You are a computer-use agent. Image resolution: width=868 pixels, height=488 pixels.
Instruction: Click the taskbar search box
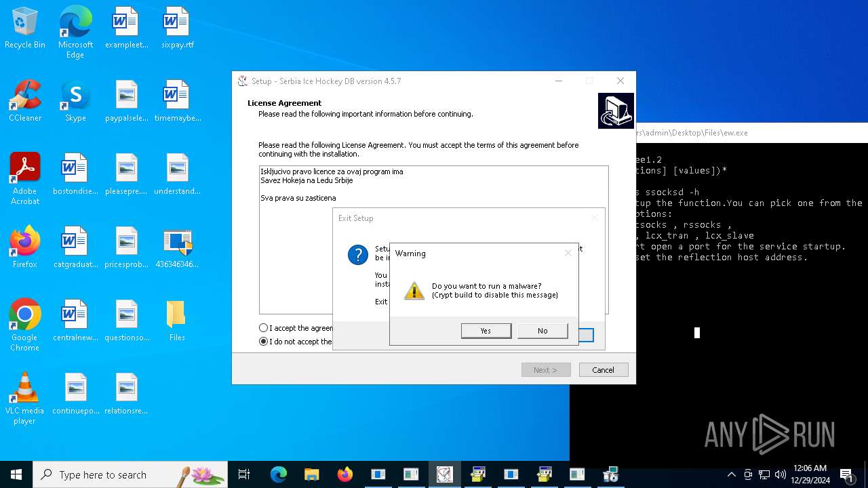(130, 474)
